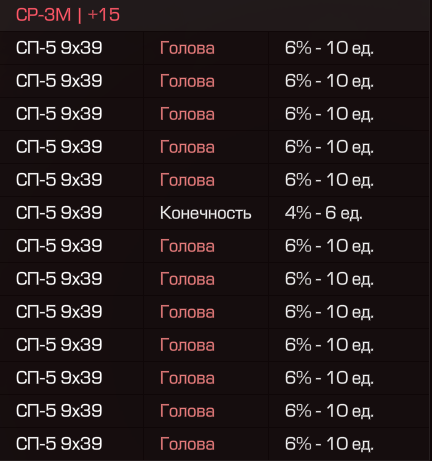432x461 pixels.
Task: Click Голова in the second-to-last row
Action: coord(187,411)
